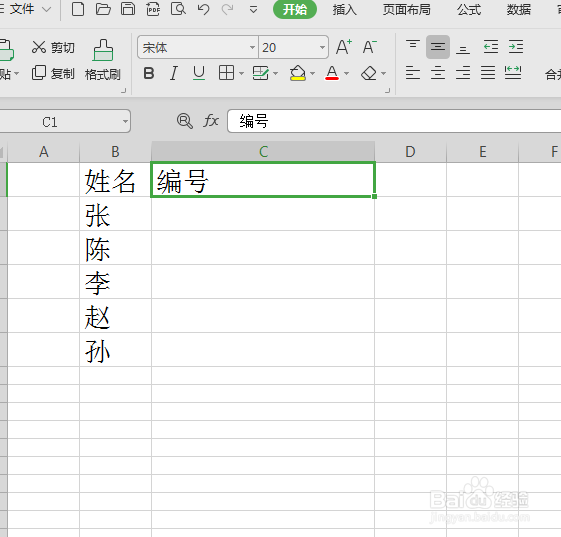
Task: Click the Print preview icon
Action: click(x=178, y=9)
